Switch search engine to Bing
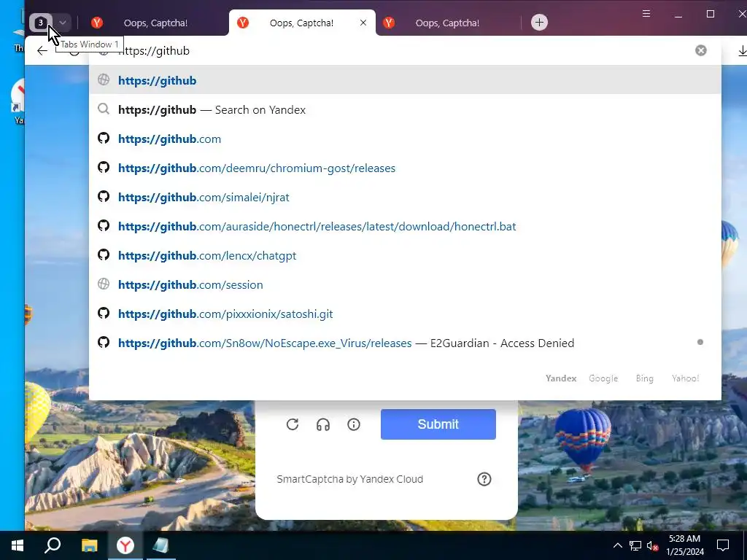 pyautogui.click(x=644, y=378)
